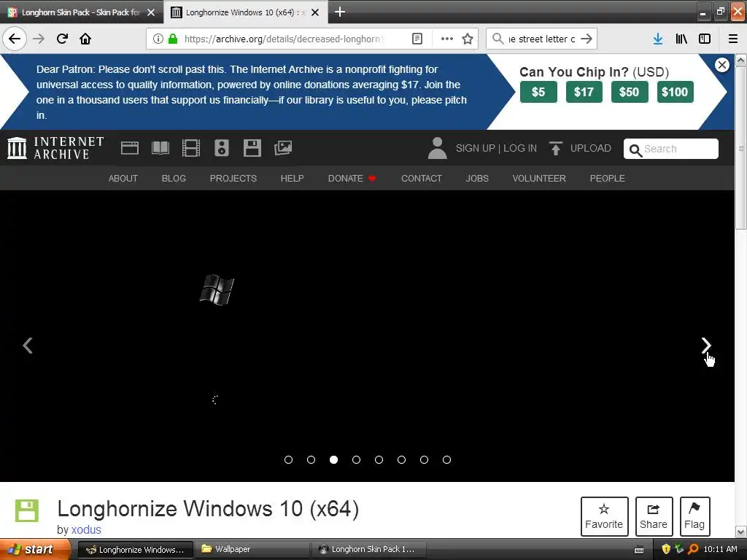The height and width of the screenshot is (560, 747).
Task: Show the next carousel image
Action: click(706, 345)
